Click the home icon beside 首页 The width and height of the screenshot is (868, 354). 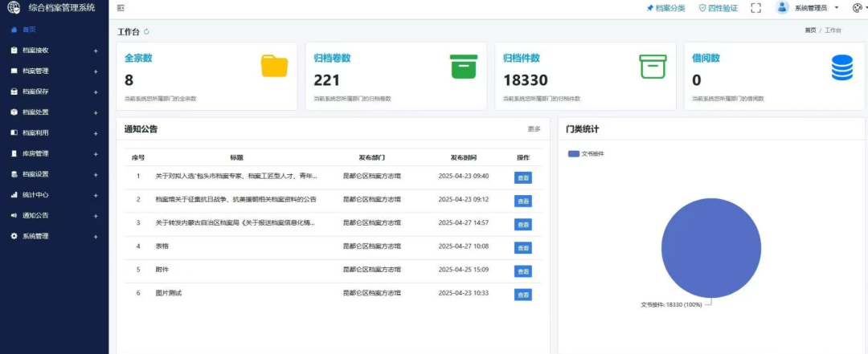14,30
